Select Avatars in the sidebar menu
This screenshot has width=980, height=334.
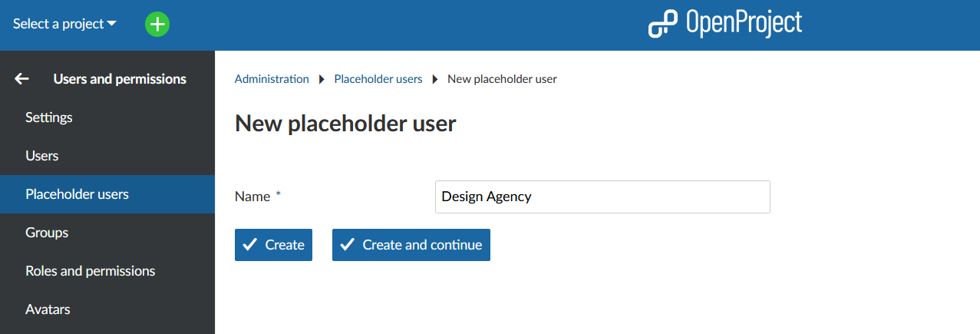[x=48, y=309]
